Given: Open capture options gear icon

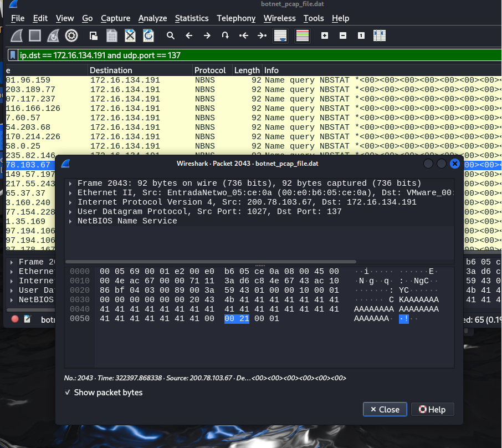Looking at the screenshot, I should click(71, 36).
